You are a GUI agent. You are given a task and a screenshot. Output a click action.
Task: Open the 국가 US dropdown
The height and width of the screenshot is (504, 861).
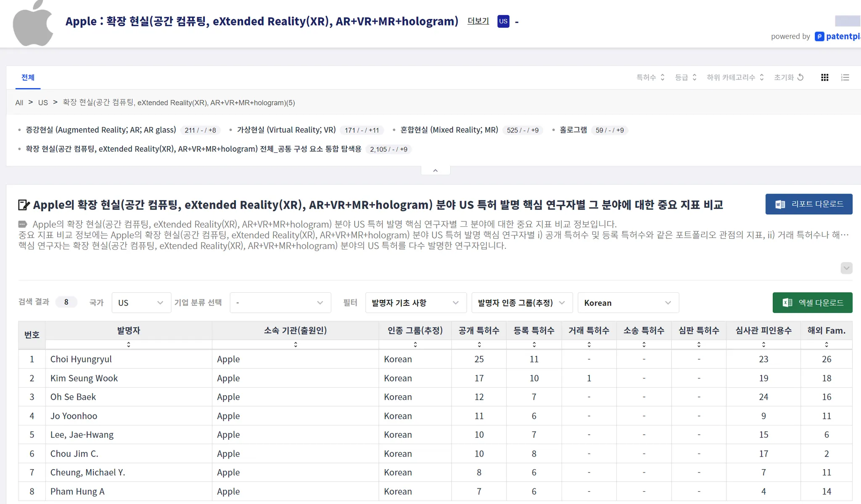pos(141,303)
